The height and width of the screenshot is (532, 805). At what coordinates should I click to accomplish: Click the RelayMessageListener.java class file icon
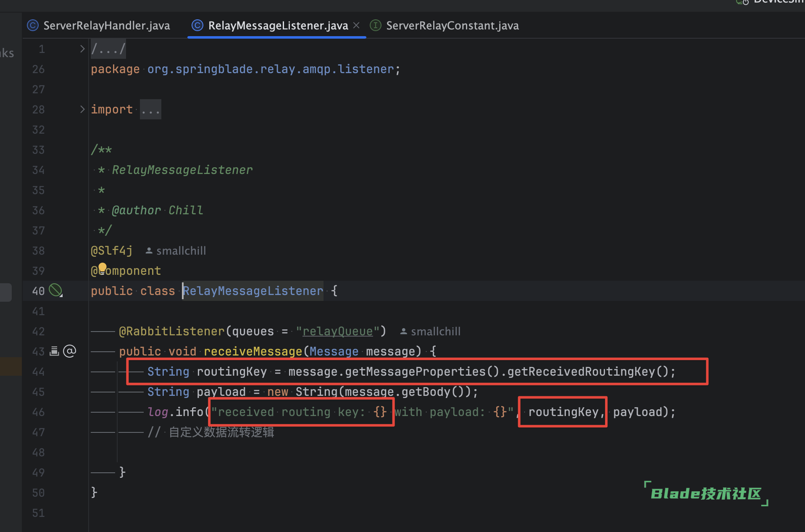point(197,26)
